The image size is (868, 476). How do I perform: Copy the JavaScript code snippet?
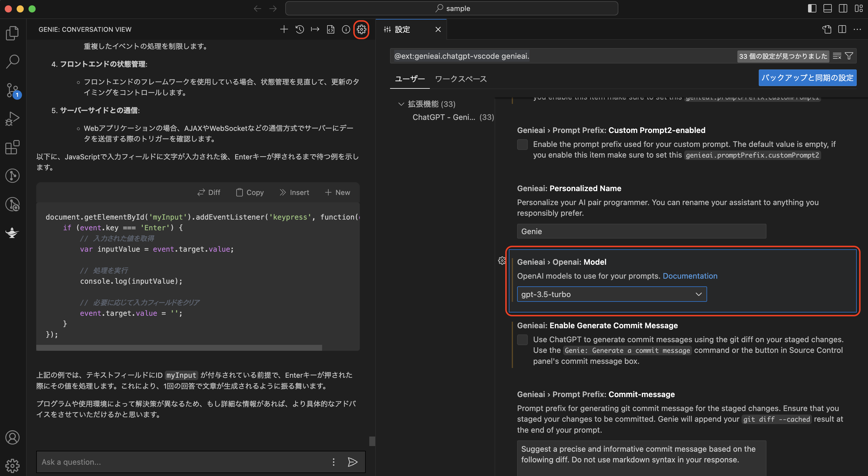pyautogui.click(x=249, y=192)
